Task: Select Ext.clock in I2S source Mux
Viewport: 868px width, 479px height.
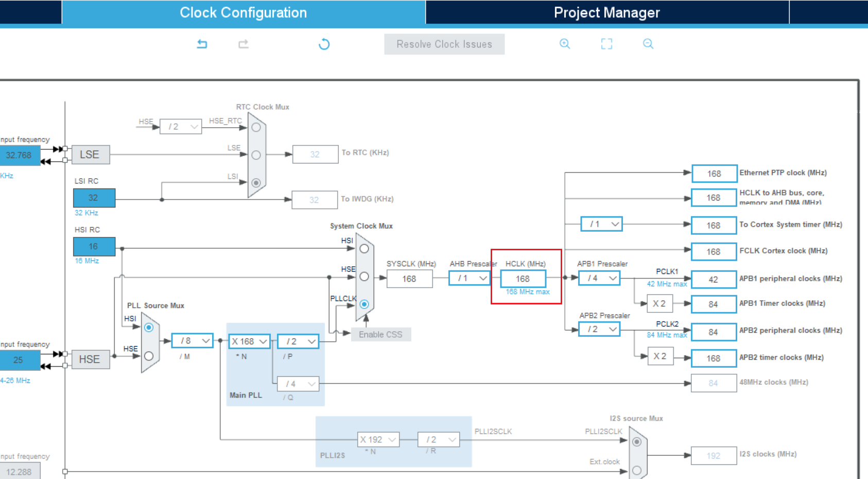Action: click(x=637, y=470)
